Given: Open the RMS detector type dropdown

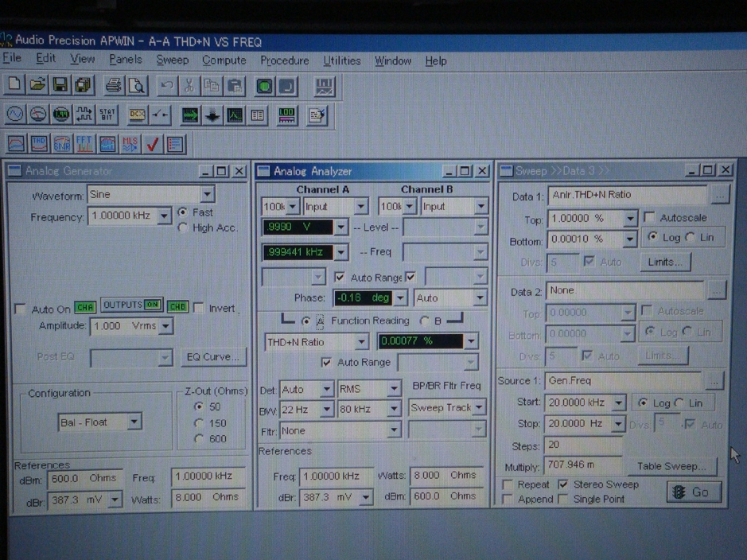Looking at the screenshot, I should [394, 388].
